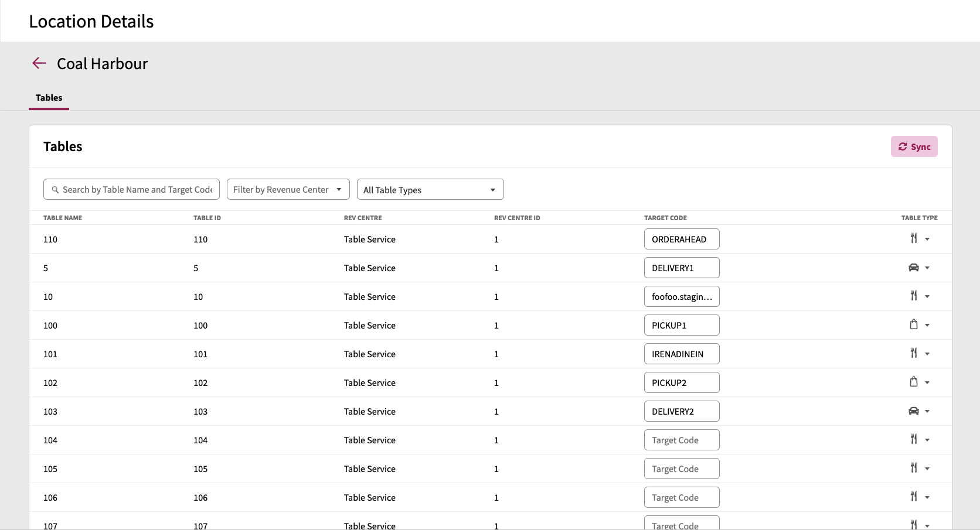Click the TABLE TYPE column header
The image size is (980, 530).
pos(919,218)
